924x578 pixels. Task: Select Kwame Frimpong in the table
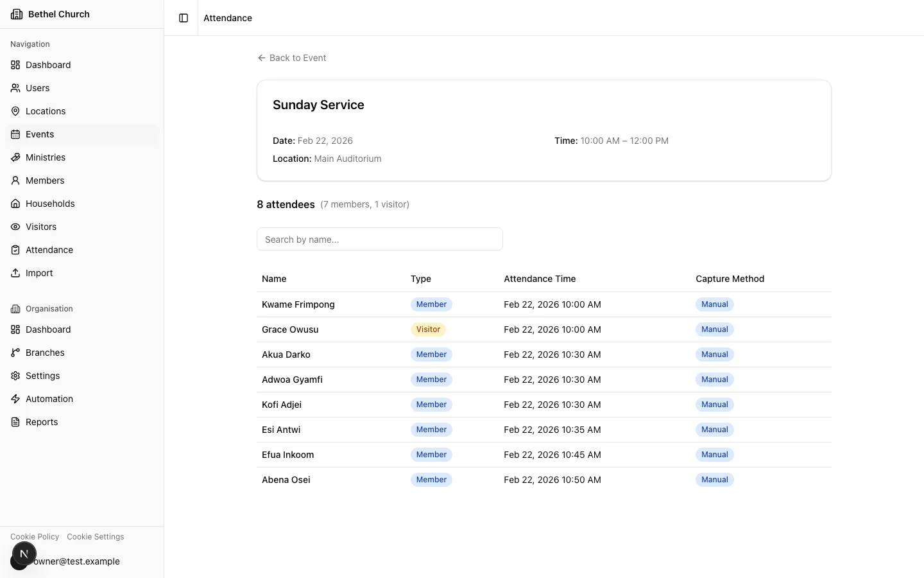click(298, 304)
